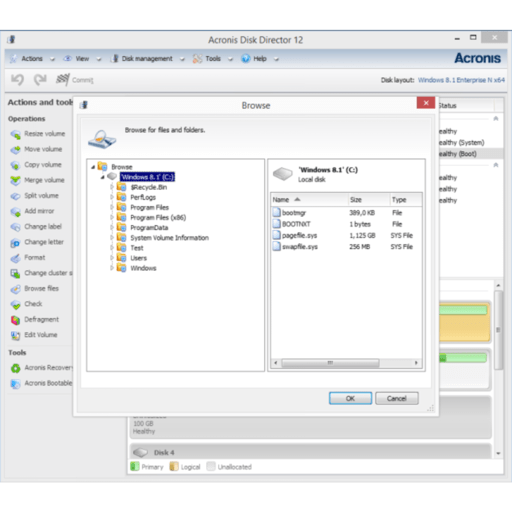Screen dimensions: 512x512
Task: Select the Windows folder in tree
Action: coord(143,268)
